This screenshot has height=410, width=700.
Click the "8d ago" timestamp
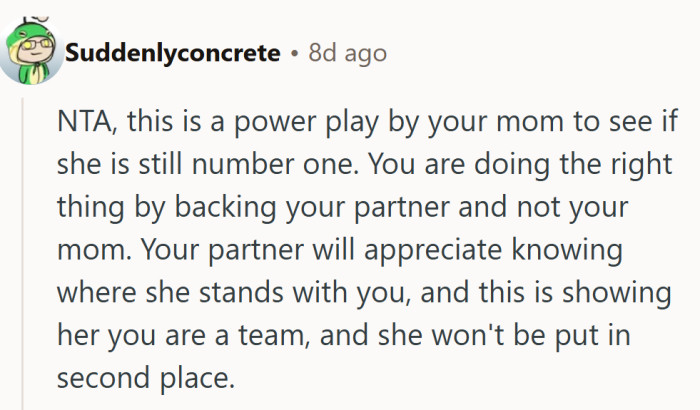click(347, 53)
